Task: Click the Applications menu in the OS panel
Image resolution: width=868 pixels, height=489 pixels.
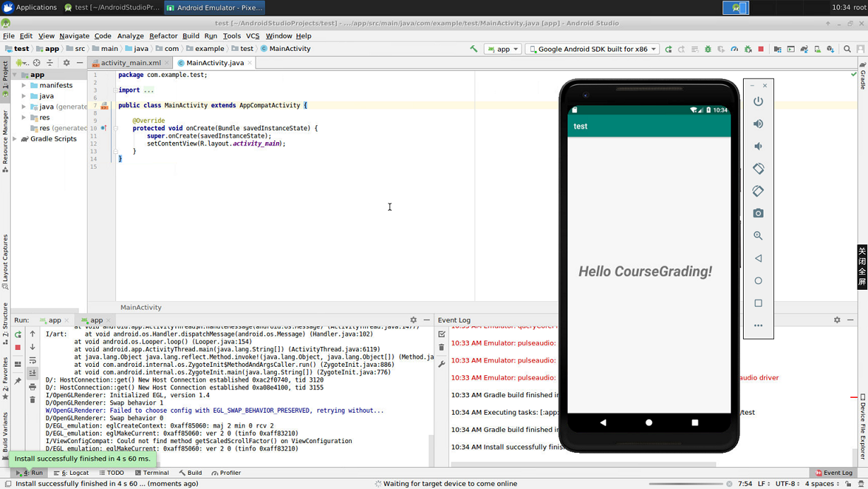Action: click(x=30, y=8)
